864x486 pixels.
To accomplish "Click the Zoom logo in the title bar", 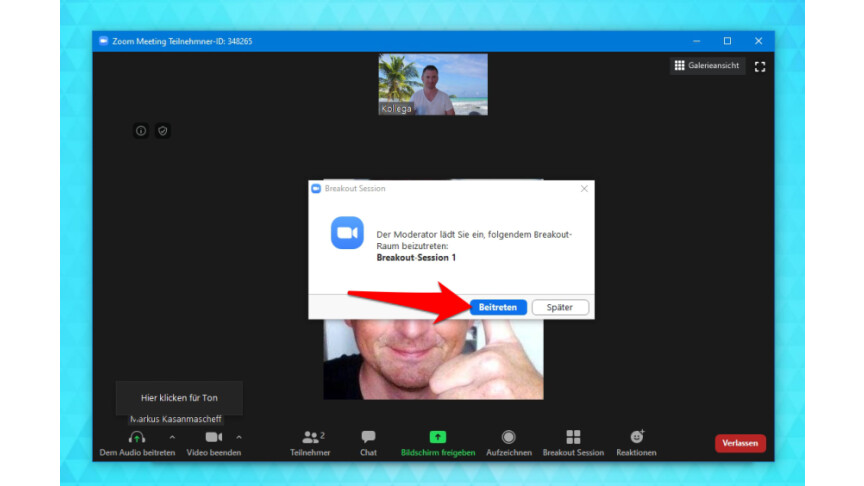I will 103,41.
